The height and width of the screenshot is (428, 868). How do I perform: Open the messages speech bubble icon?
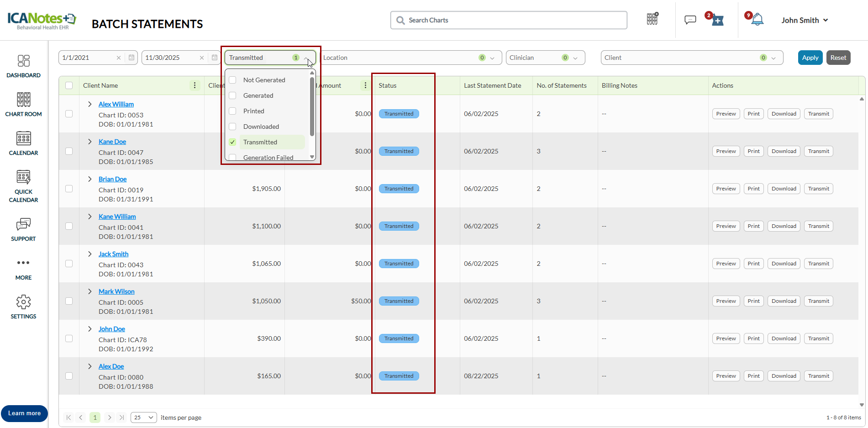point(690,20)
